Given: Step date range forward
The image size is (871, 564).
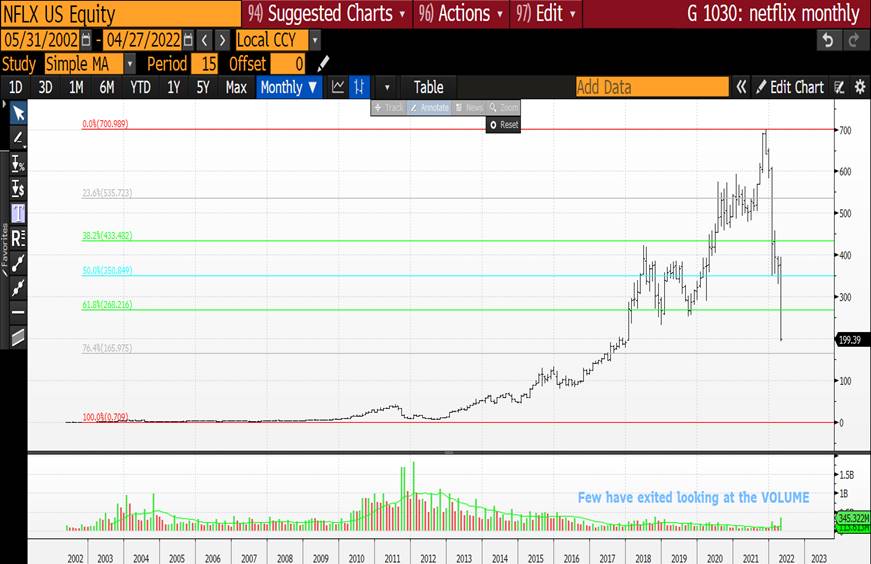Looking at the screenshot, I should coord(222,40).
